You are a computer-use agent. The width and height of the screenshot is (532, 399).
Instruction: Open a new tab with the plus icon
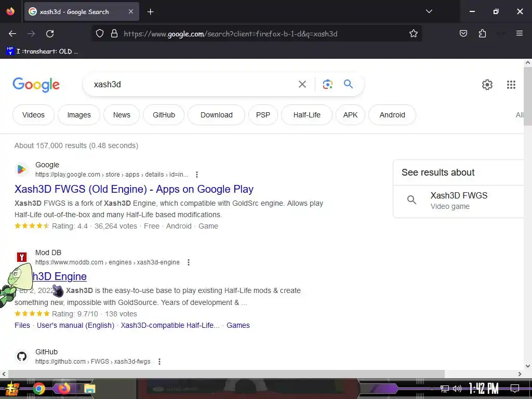point(150,12)
